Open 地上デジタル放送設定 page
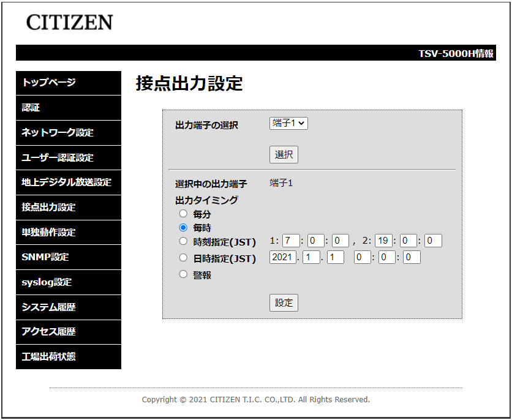This screenshot has height=420, width=512. coord(69,182)
